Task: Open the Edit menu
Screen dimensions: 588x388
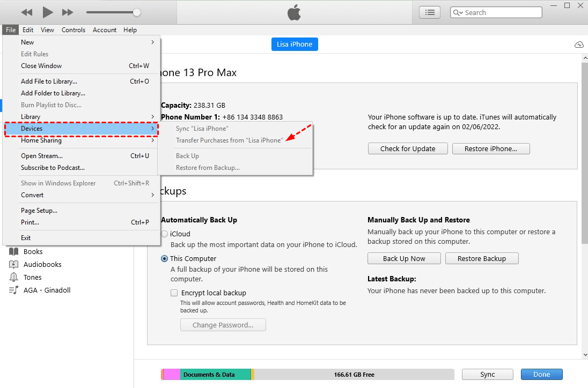Action: [28, 30]
